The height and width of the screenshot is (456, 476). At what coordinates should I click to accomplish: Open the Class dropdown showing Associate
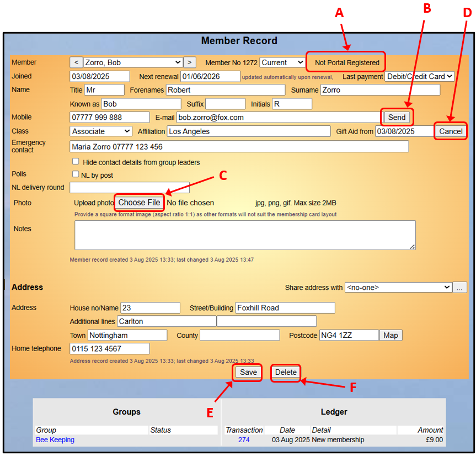point(101,131)
